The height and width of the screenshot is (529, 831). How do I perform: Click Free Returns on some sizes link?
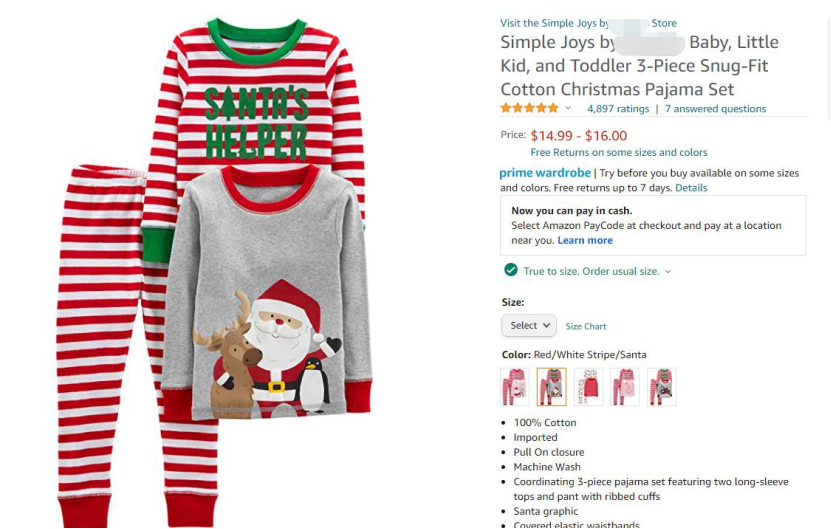point(618,152)
